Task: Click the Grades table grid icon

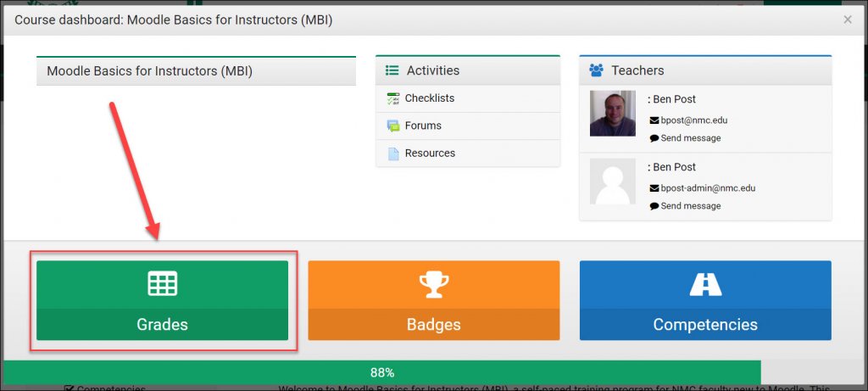Action: [162, 283]
